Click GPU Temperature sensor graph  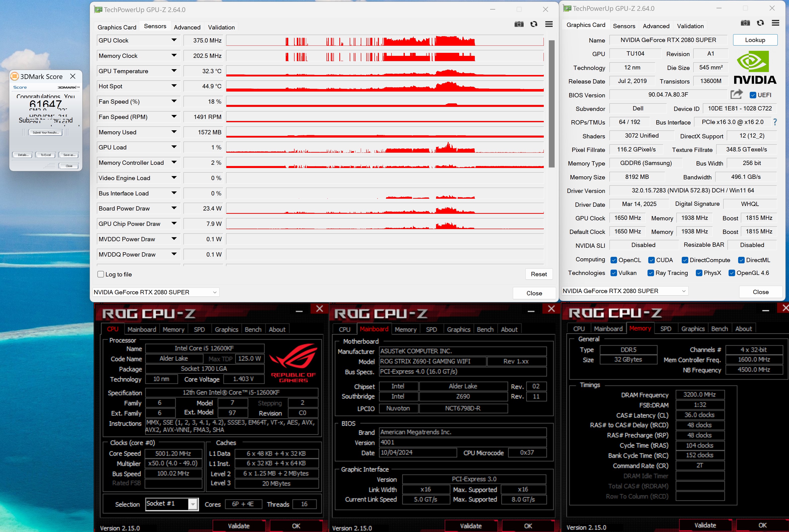point(385,71)
